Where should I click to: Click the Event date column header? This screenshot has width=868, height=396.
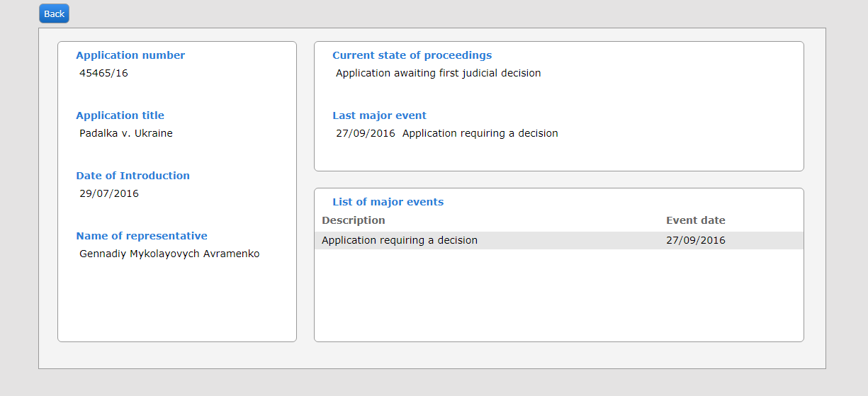[695, 220]
